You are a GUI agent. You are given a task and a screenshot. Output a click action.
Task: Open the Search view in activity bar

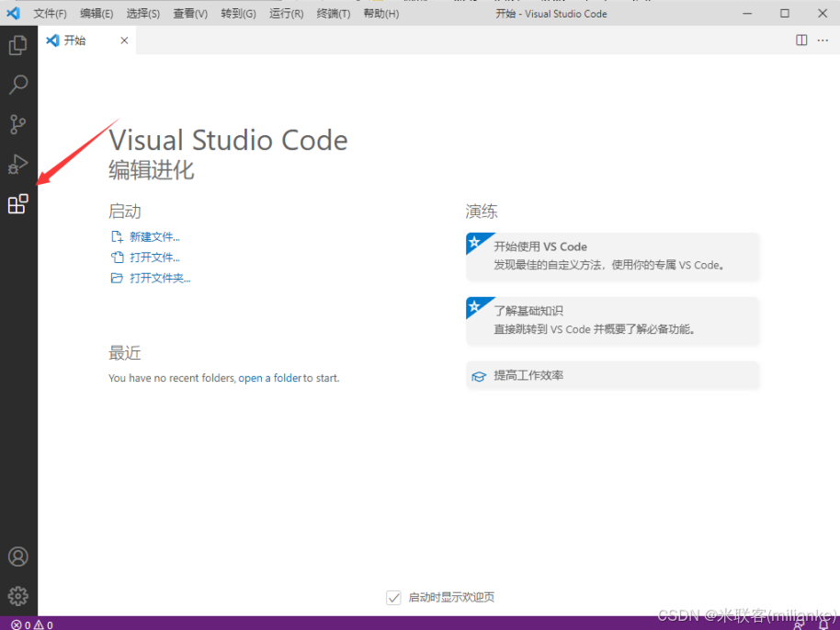point(17,85)
